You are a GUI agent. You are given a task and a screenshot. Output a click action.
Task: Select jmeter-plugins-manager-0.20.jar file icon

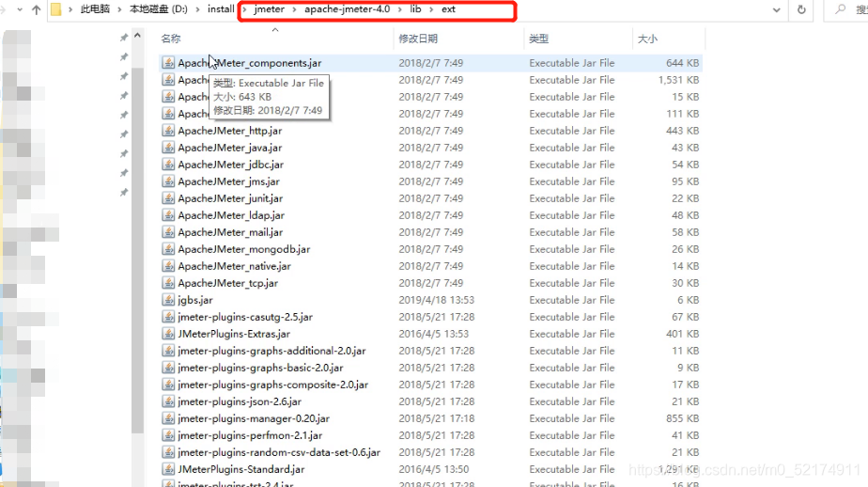coord(168,419)
